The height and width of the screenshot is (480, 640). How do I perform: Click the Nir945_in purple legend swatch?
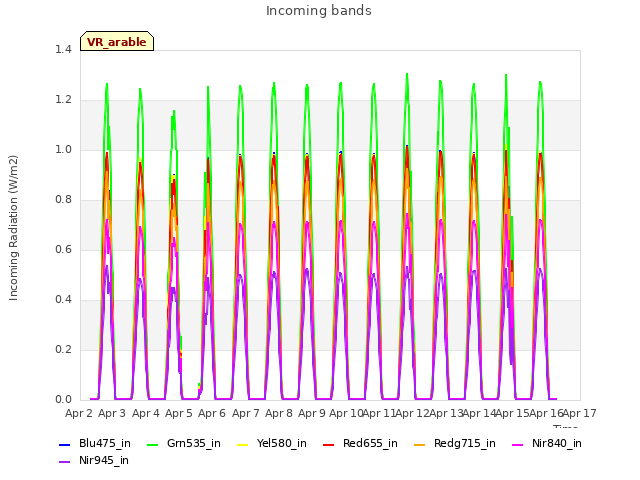pyautogui.click(x=65, y=462)
